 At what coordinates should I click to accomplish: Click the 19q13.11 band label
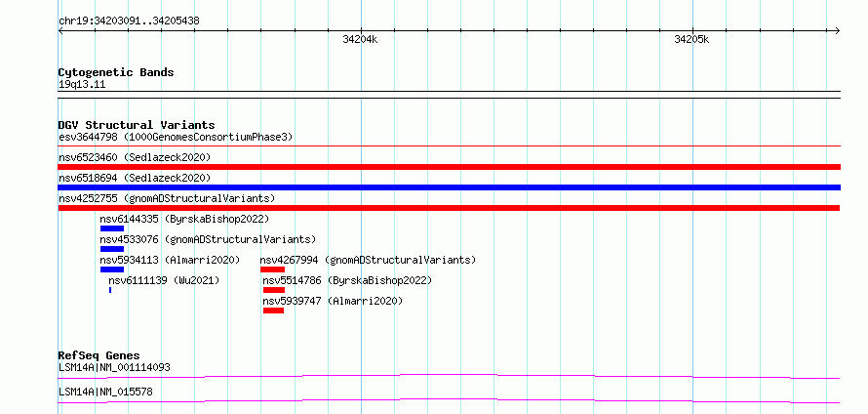click(x=82, y=85)
